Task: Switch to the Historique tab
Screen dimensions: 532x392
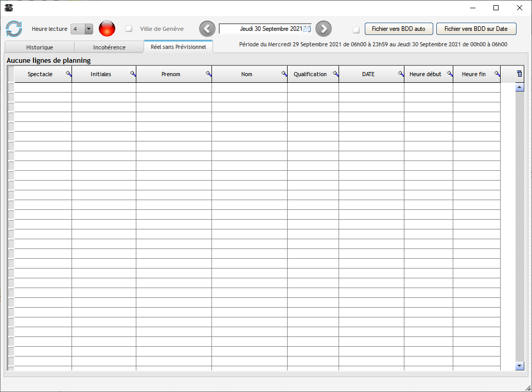Action: point(40,47)
